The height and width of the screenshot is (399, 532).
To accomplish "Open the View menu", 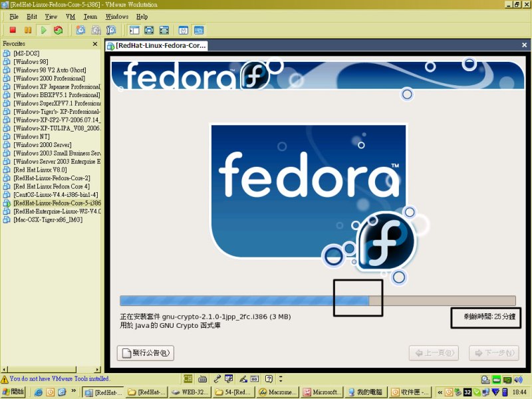I will [x=51, y=17].
